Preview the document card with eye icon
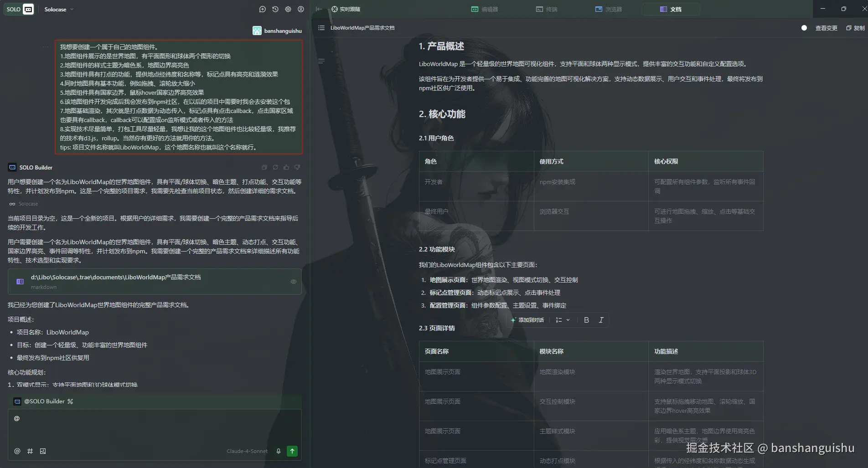The height and width of the screenshot is (468, 868). point(294,282)
